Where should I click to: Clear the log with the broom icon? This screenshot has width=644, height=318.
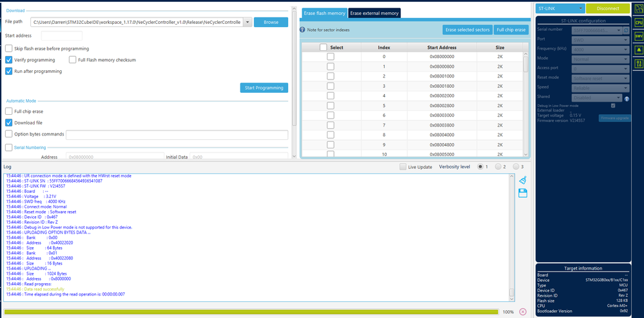tap(523, 180)
